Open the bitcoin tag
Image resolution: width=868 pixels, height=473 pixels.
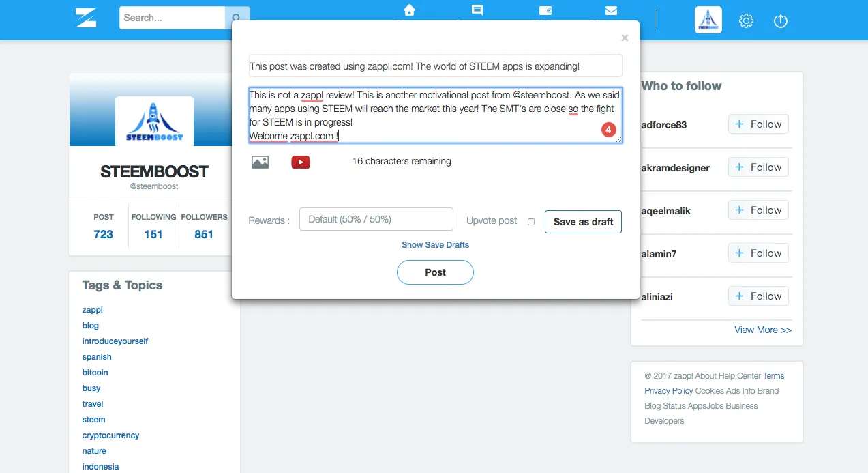pos(95,373)
